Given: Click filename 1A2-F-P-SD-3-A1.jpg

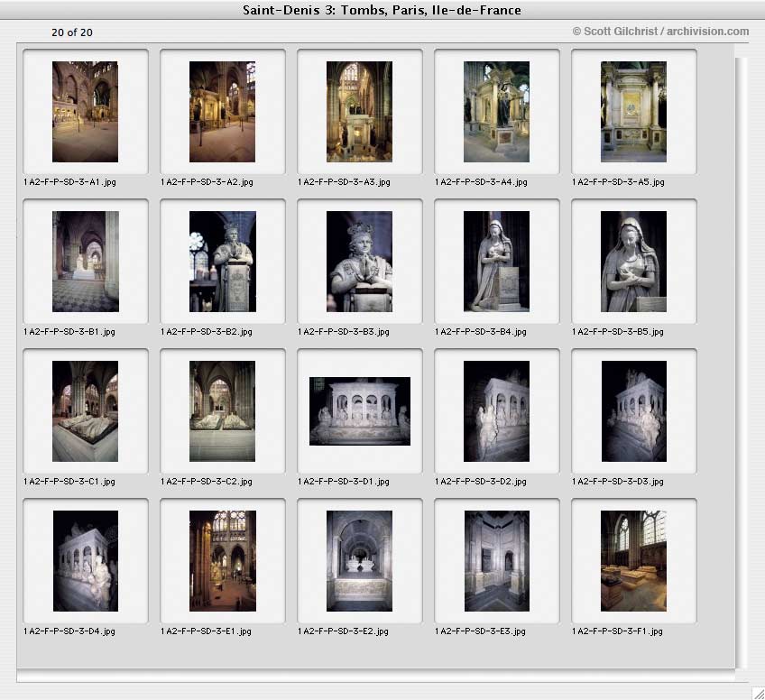Looking at the screenshot, I should point(69,182).
